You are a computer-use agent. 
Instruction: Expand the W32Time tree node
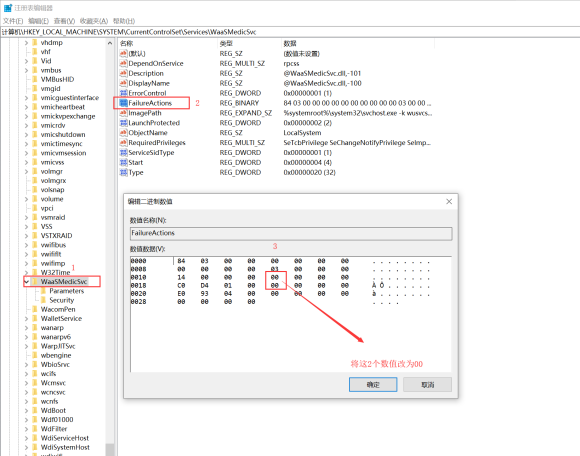27,272
